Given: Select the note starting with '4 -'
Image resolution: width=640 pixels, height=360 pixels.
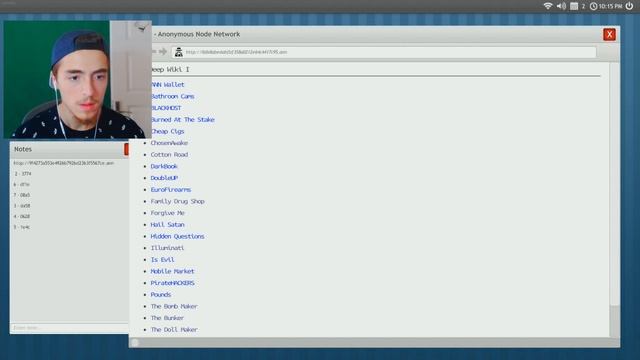Looking at the screenshot, I should click(x=22, y=216).
